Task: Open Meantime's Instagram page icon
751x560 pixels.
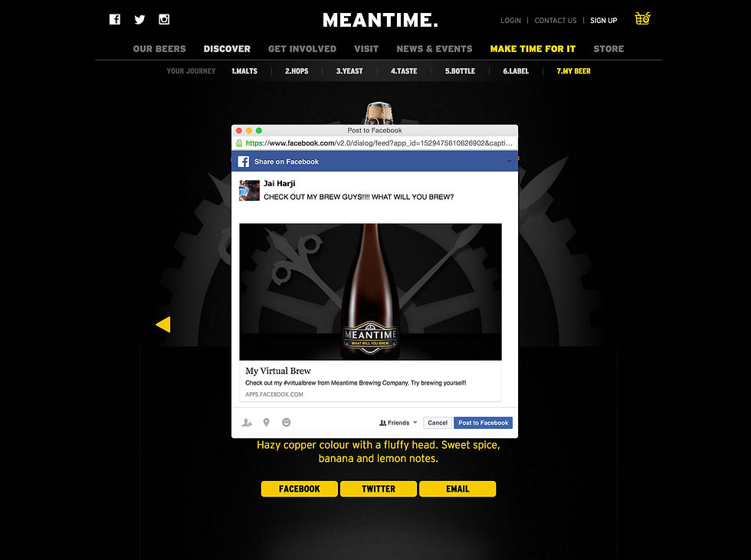Action: click(164, 19)
